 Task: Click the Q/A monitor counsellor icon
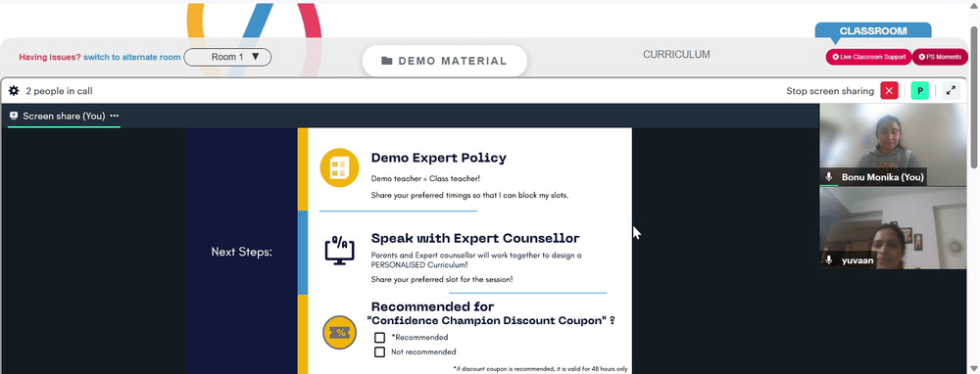[x=339, y=251]
